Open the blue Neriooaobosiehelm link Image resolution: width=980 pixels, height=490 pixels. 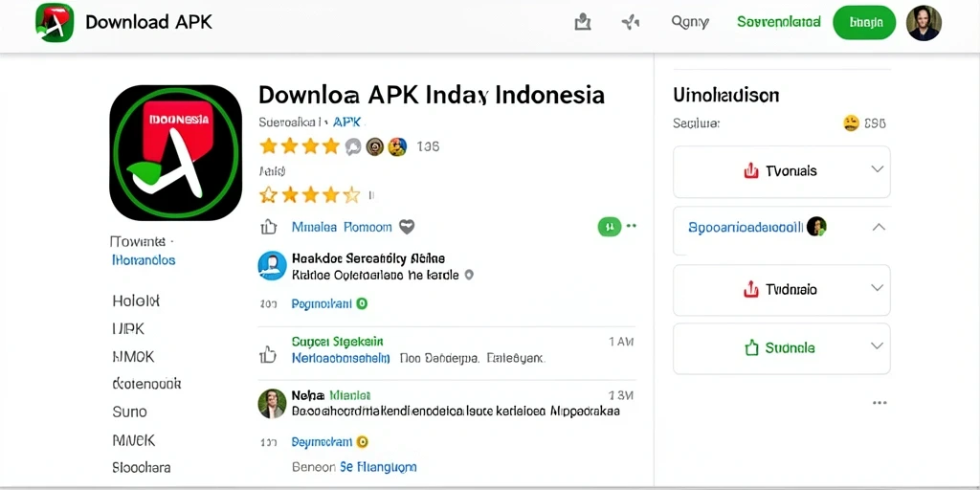[341, 359]
